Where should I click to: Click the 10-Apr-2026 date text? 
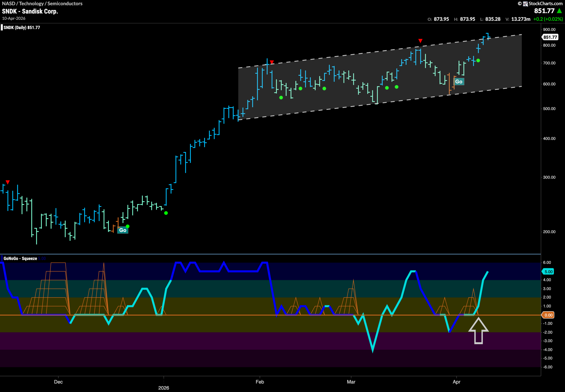click(14, 19)
